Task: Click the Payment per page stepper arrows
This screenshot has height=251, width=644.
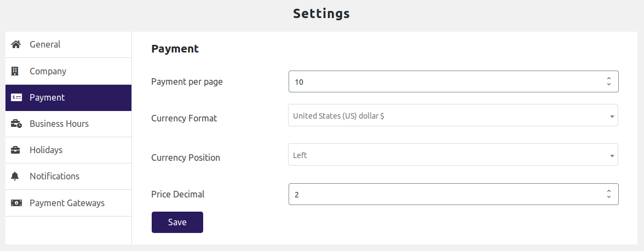Action: (x=609, y=81)
